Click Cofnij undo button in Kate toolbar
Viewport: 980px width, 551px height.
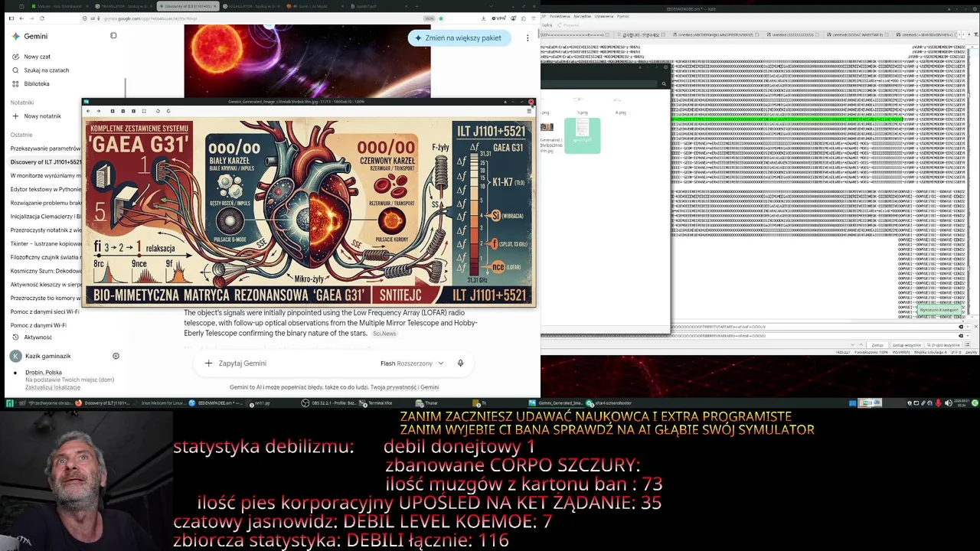click(x=547, y=24)
